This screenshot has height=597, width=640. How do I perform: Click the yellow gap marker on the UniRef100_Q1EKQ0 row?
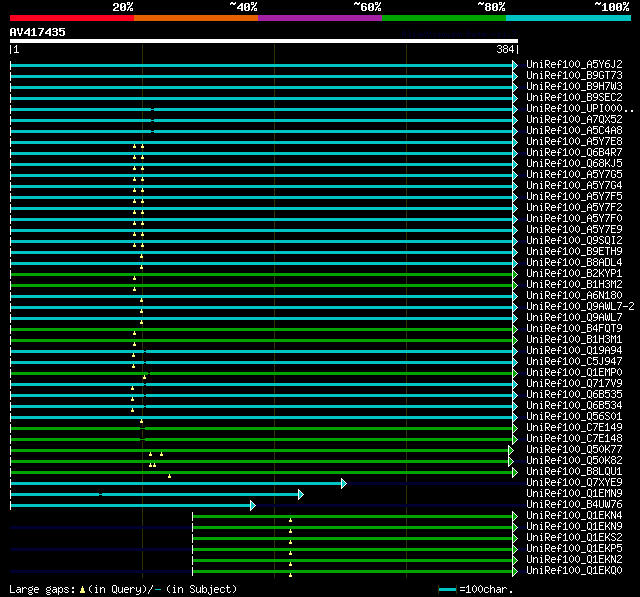click(x=290, y=575)
